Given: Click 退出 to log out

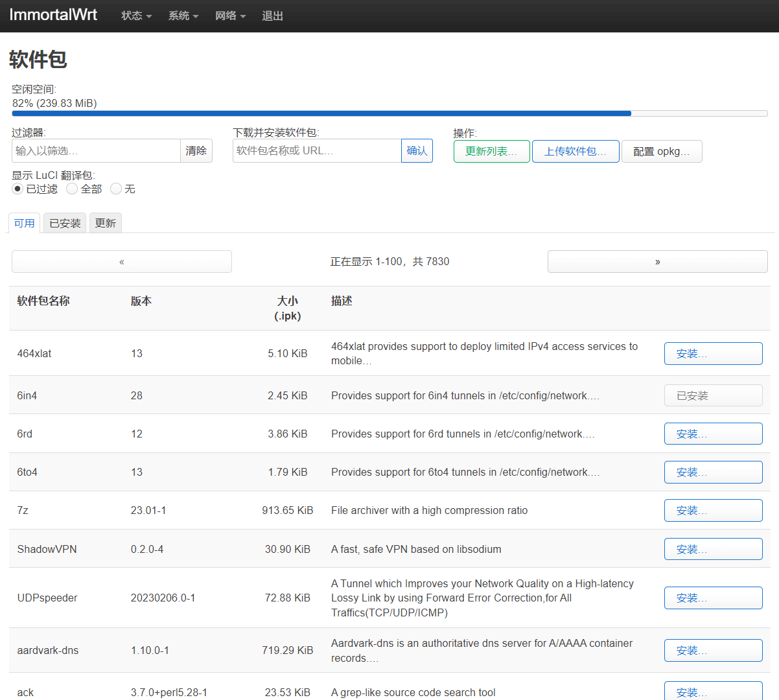Looking at the screenshot, I should 272,16.
